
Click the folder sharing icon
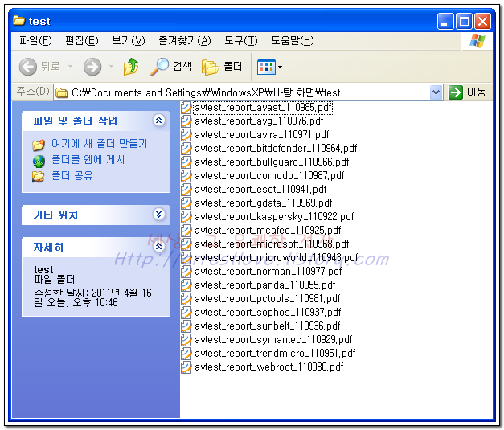pos(39,177)
